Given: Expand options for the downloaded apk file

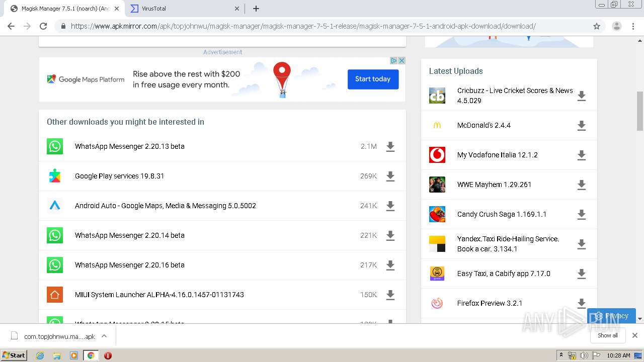Looking at the screenshot, I should (104, 336).
